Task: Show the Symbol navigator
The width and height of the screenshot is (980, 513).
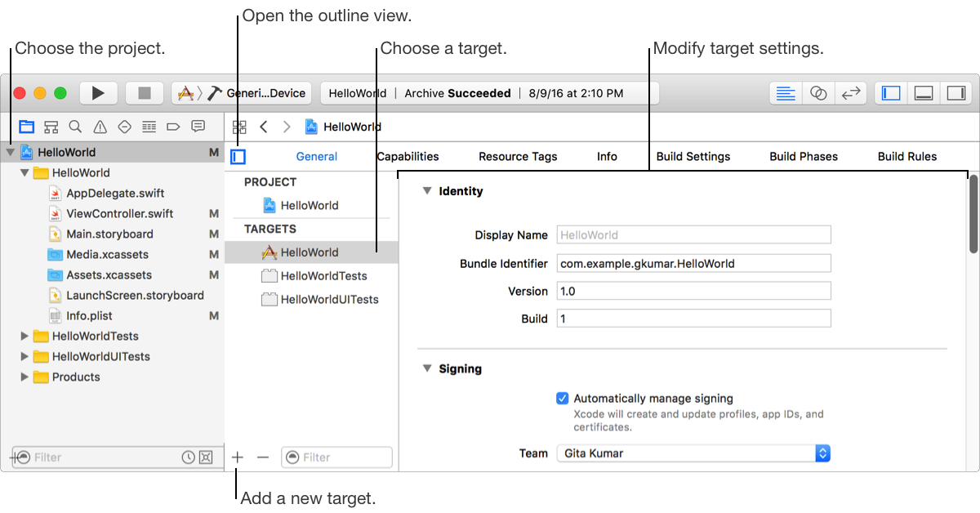Action: point(51,127)
